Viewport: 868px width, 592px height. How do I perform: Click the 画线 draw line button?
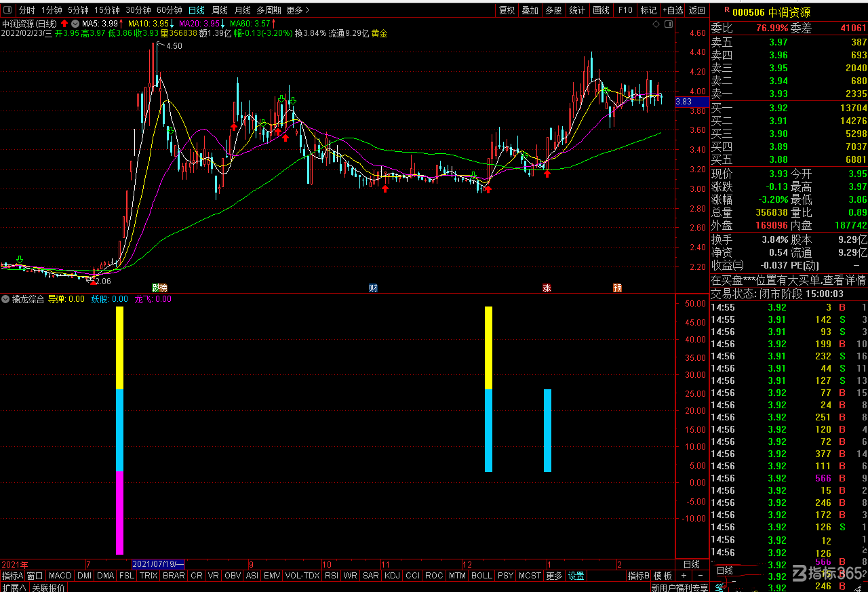(x=601, y=10)
